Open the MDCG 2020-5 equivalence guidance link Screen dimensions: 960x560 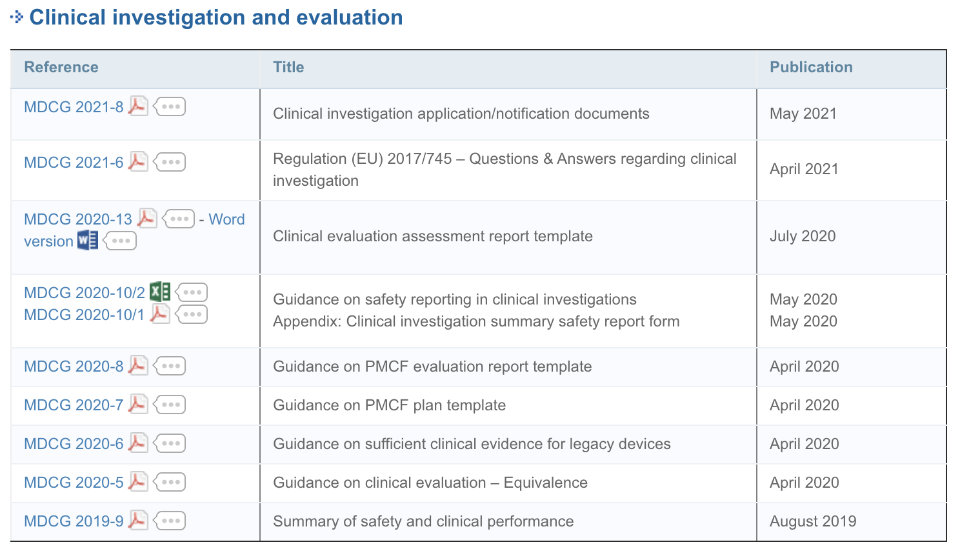[74, 482]
